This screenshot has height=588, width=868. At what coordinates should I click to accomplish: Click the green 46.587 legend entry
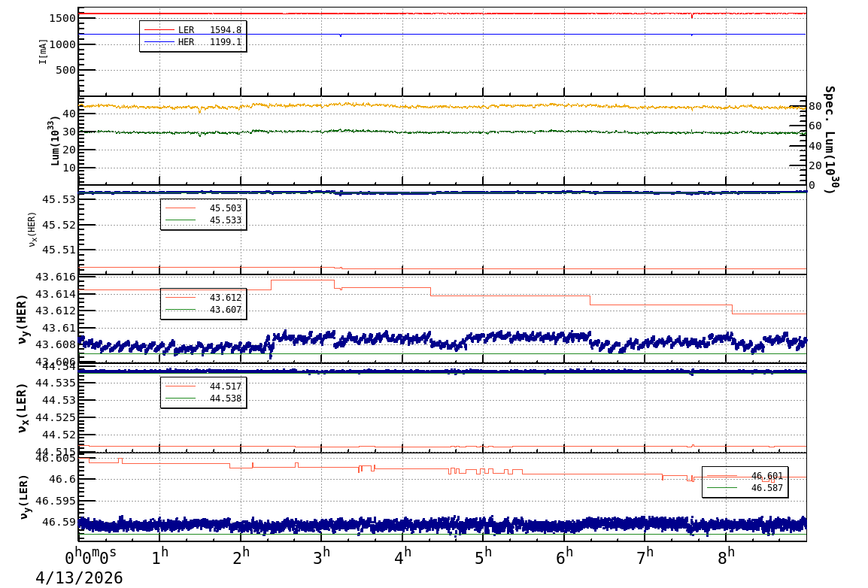(x=745, y=488)
